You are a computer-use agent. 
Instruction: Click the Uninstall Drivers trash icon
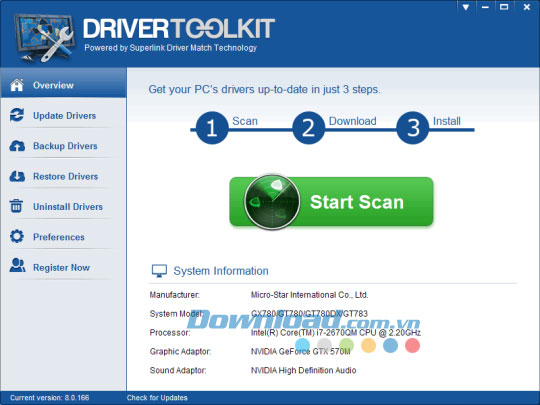(17, 206)
